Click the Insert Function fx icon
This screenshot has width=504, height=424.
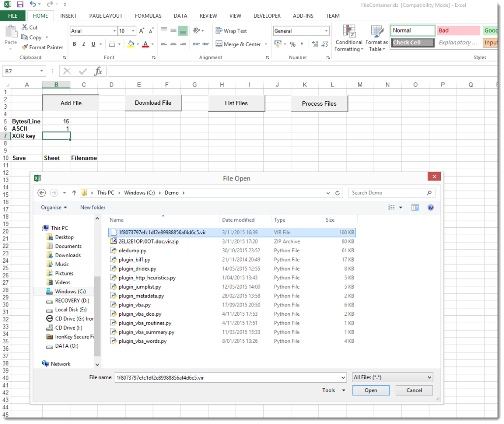pos(98,71)
